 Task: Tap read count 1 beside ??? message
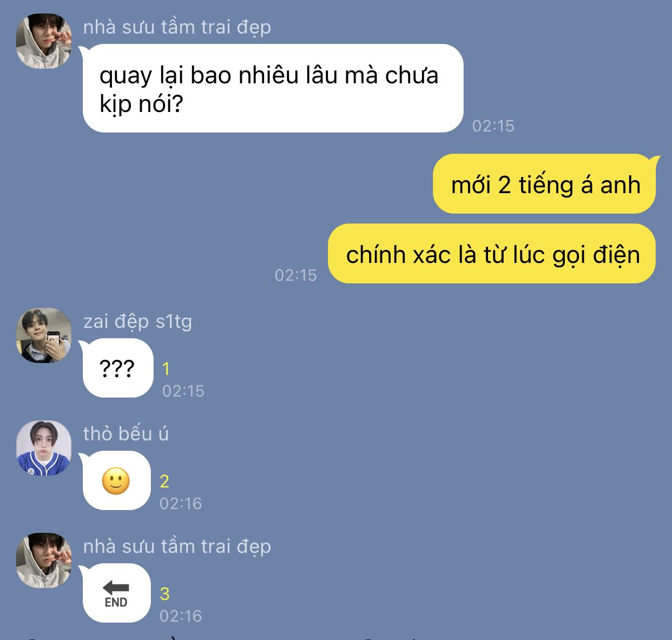166,369
